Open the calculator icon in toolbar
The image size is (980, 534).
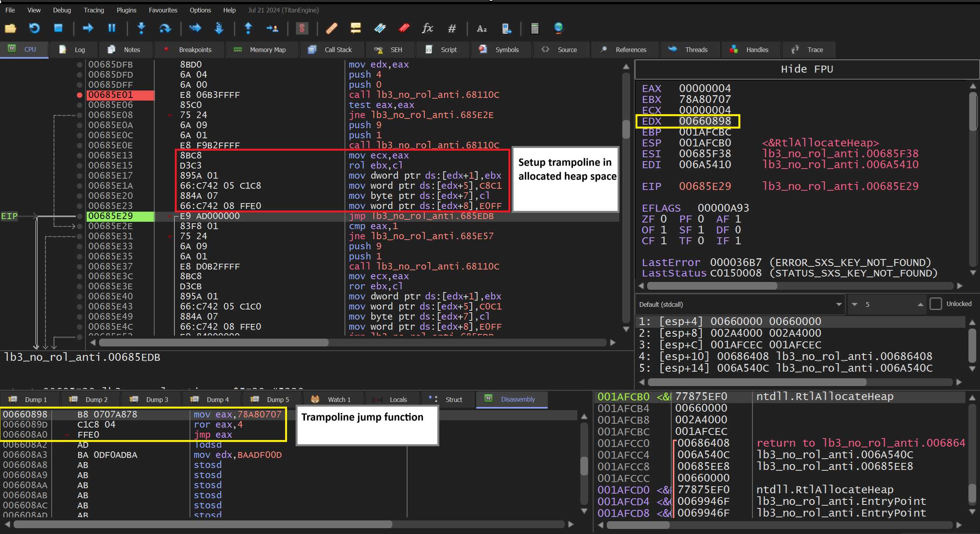click(x=534, y=28)
